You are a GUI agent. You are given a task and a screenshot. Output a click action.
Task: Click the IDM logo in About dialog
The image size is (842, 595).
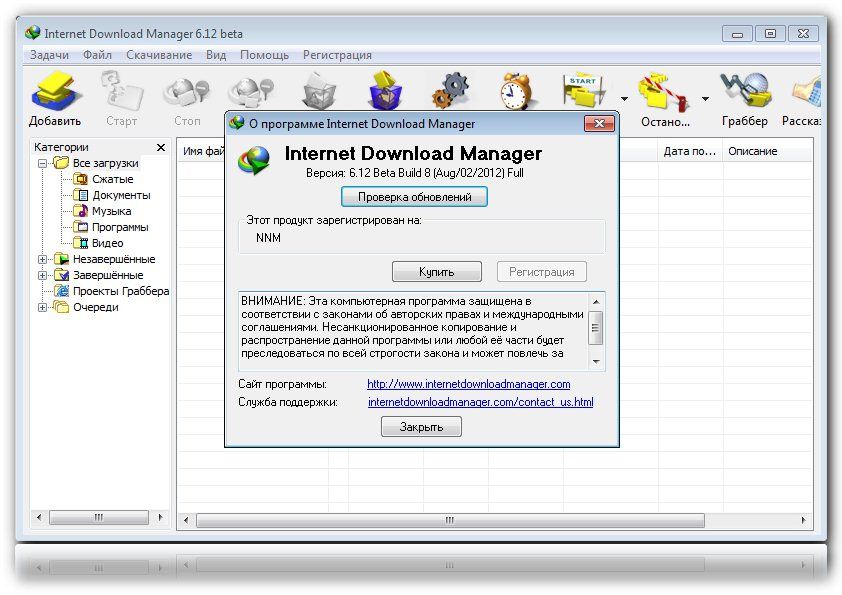[254, 161]
